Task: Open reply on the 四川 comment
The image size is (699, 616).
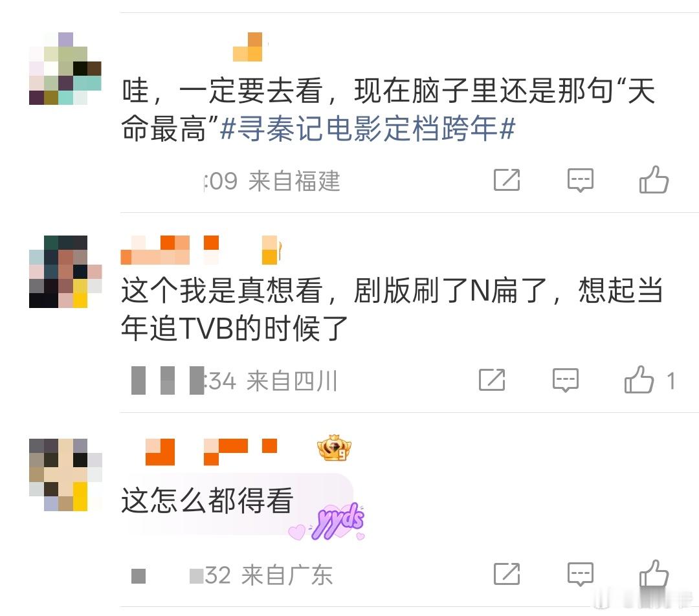Action: (565, 380)
